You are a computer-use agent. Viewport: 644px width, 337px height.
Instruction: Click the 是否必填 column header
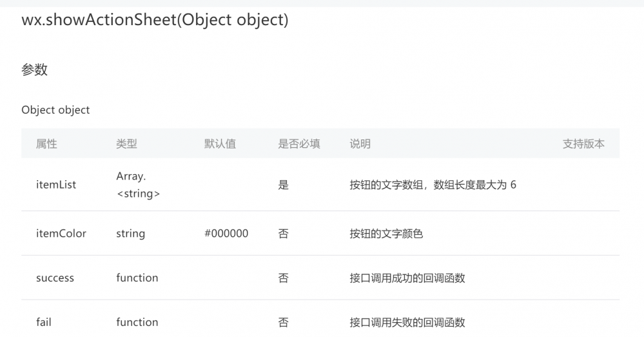299,144
